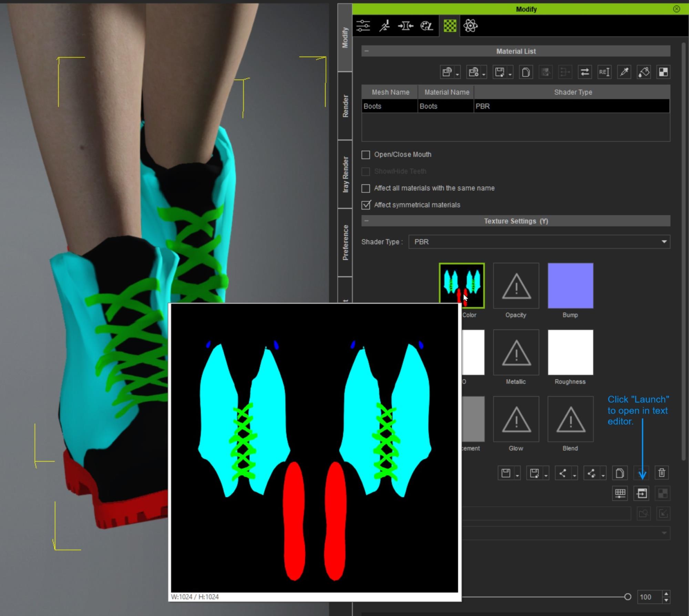Open the Appearance palette tab icon
689x616 pixels.
[426, 26]
